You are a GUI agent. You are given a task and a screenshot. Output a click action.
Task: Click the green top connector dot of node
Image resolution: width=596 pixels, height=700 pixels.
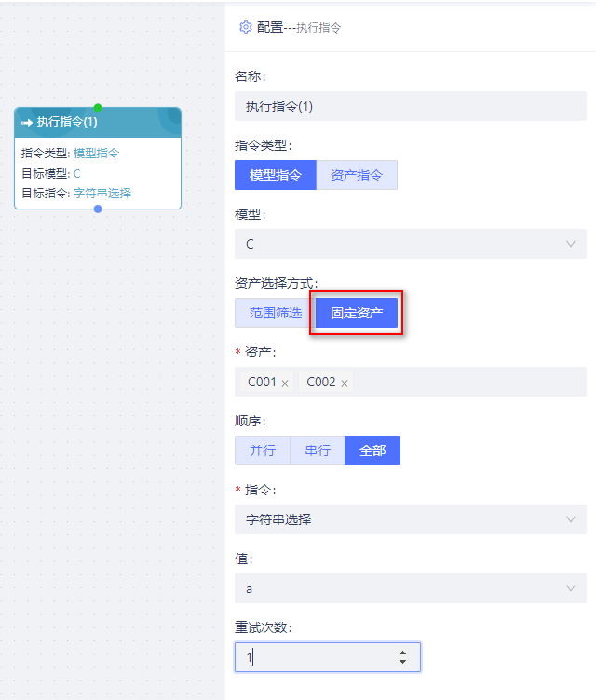pos(98,108)
